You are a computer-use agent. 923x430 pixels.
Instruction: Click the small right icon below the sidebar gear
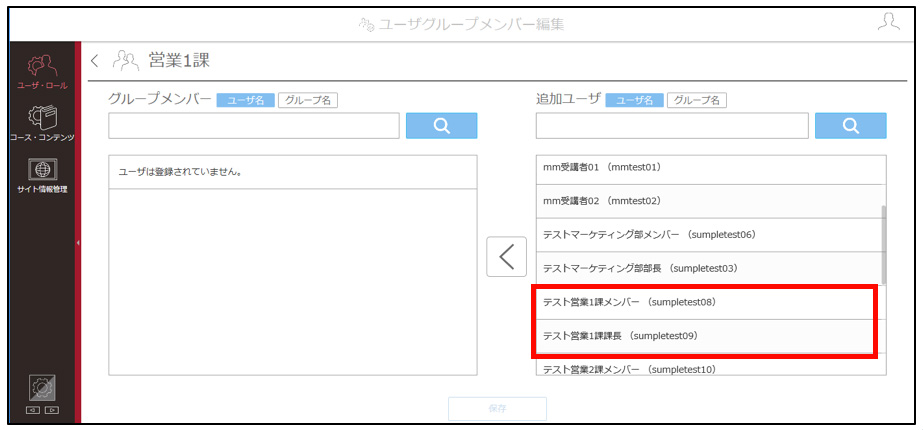(x=51, y=410)
